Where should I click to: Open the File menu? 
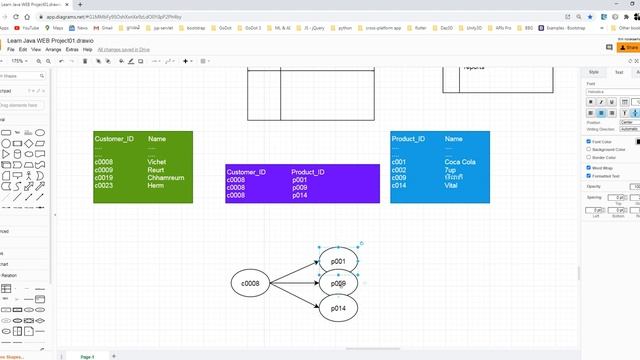11,49
